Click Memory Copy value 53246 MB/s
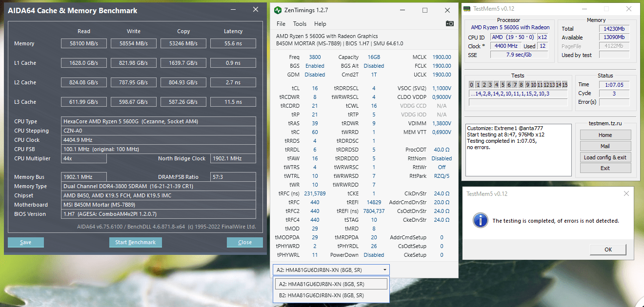 183,43
